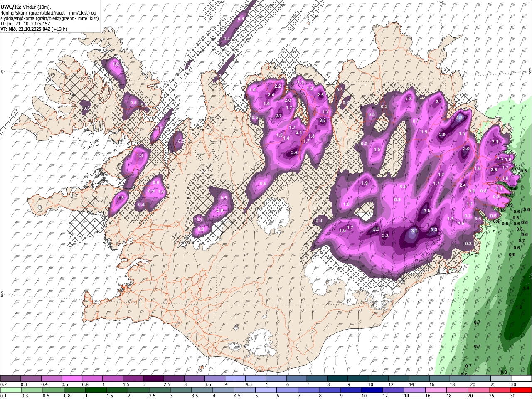532x399 pixels.
Task: Select the 'rigning/skúrir' legend description line
Action: (x=49, y=13)
